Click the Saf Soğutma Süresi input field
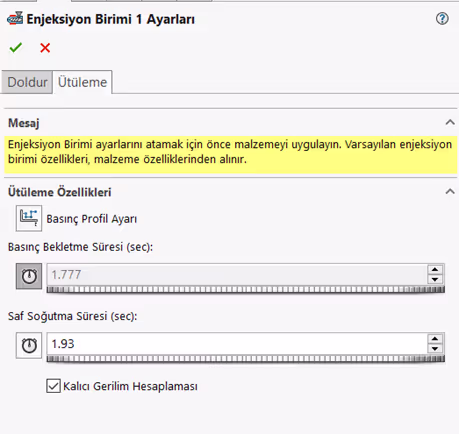 [237, 344]
